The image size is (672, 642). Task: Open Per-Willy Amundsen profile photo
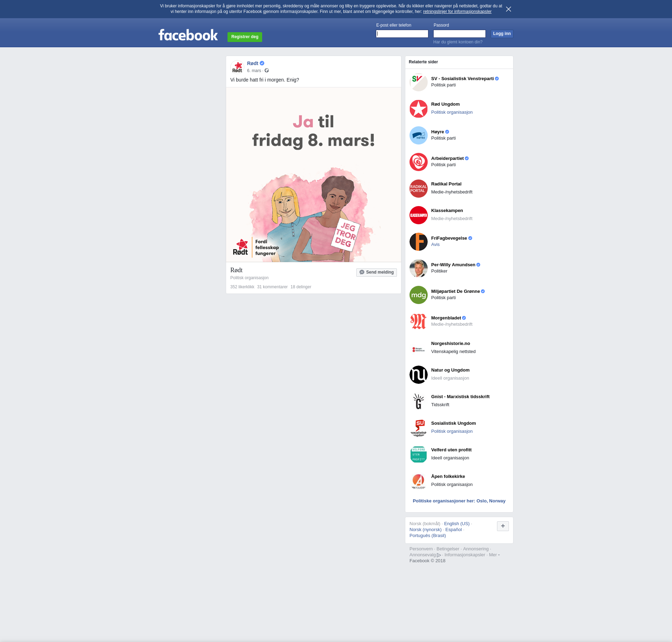pyautogui.click(x=419, y=268)
